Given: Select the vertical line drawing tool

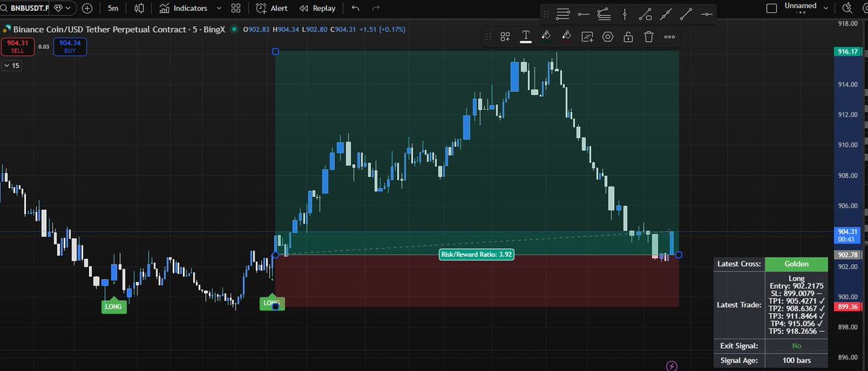Looking at the screenshot, I should (624, 14).
